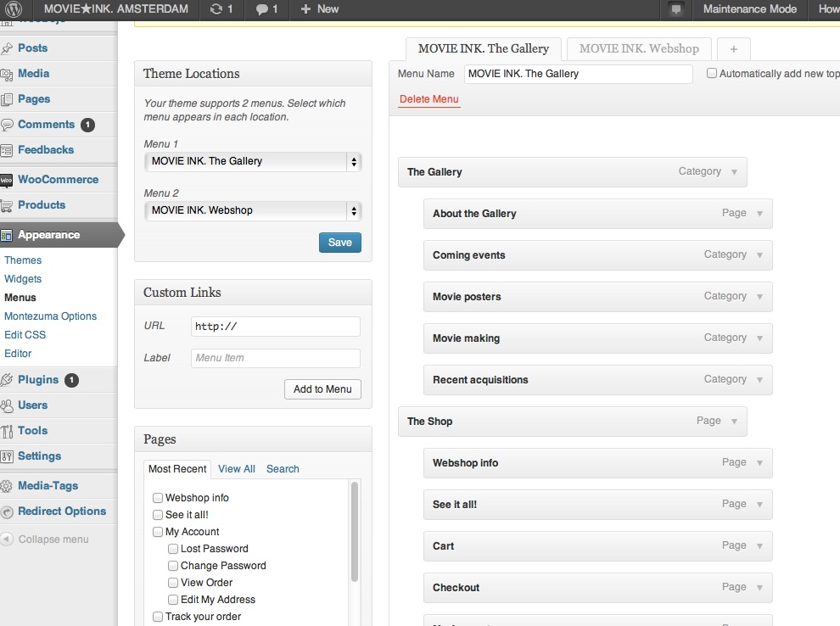This screenshot has width=840, height=626.
Task: Click the Menu Name text field
Action: [x=578, y=74]
